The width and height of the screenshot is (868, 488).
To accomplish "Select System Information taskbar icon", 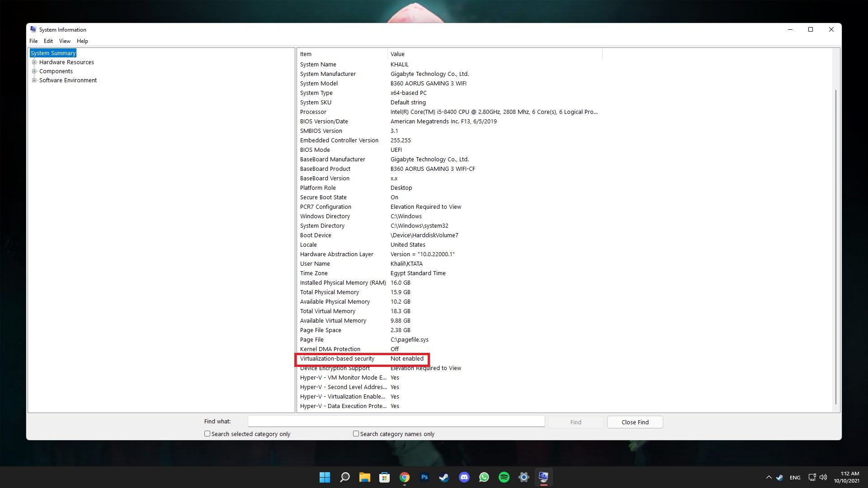I will 543,477.
